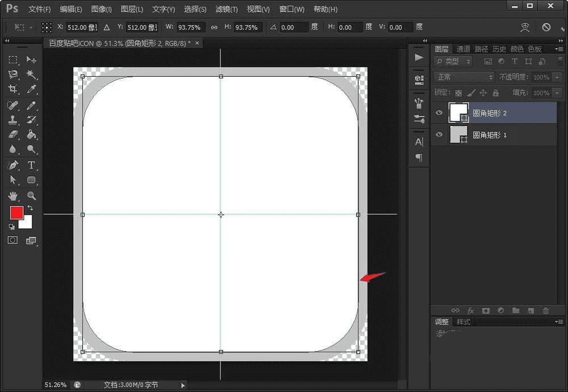Select the Hand tool
Viewport: 568px width, 392px height.
pos(13,196)
